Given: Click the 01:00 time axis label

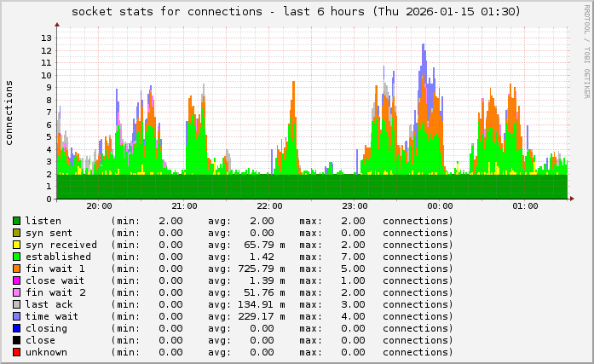Looking at the screenshot, I should pos(525,205).
